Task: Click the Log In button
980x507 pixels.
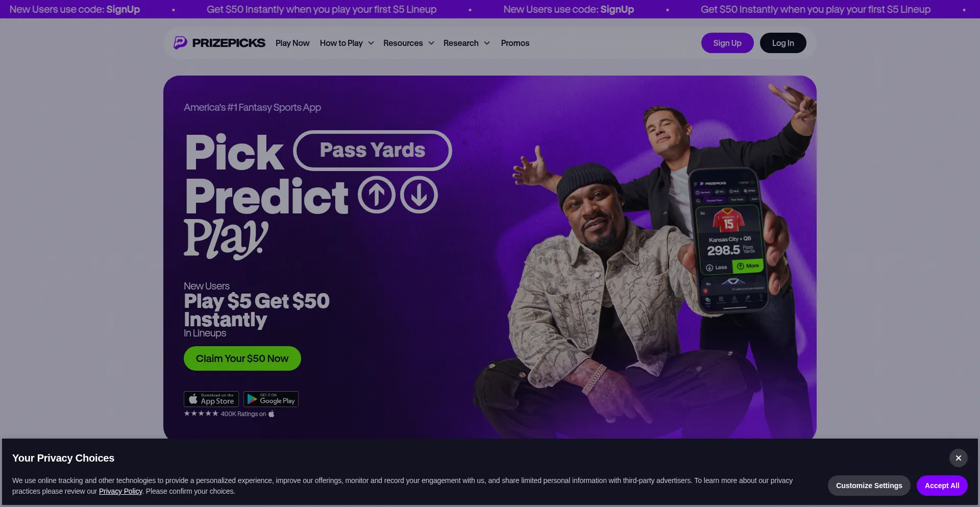Action: 783,43
